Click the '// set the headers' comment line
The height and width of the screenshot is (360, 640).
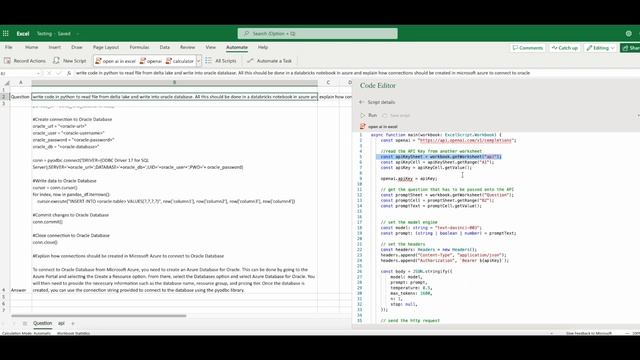[x=403, y=244]
